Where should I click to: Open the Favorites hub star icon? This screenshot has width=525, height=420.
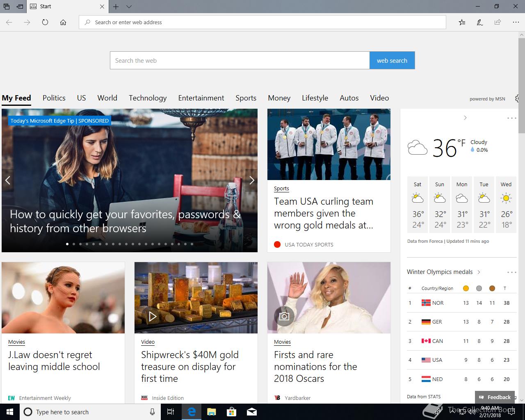[x=462, y=22]
